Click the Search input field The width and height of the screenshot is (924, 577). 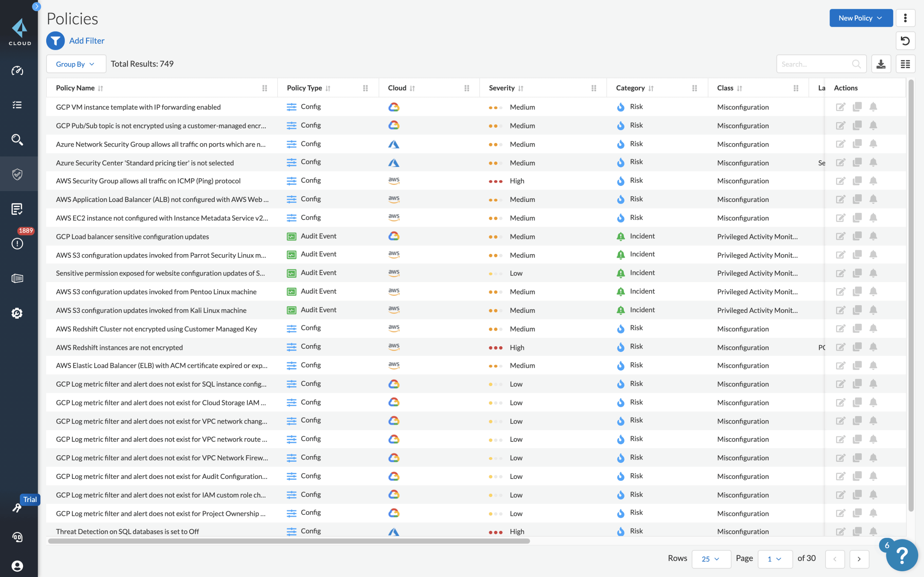[815, 64]
